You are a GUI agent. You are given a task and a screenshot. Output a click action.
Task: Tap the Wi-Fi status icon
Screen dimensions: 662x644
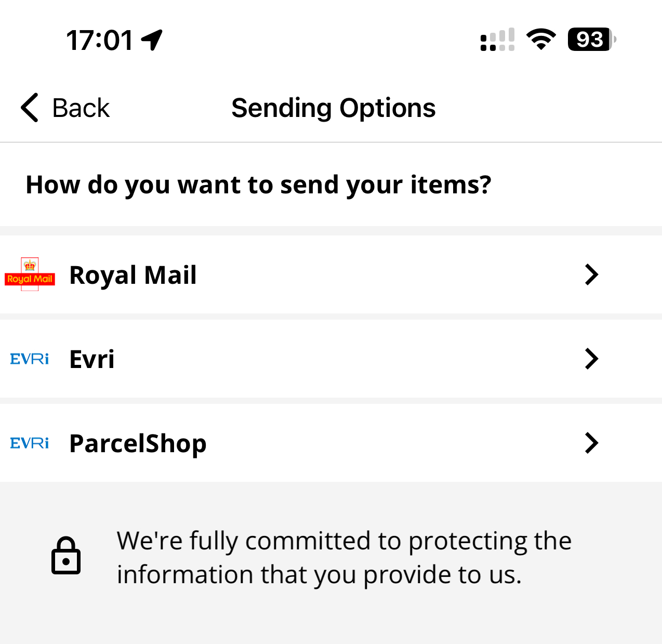[541, 40]
